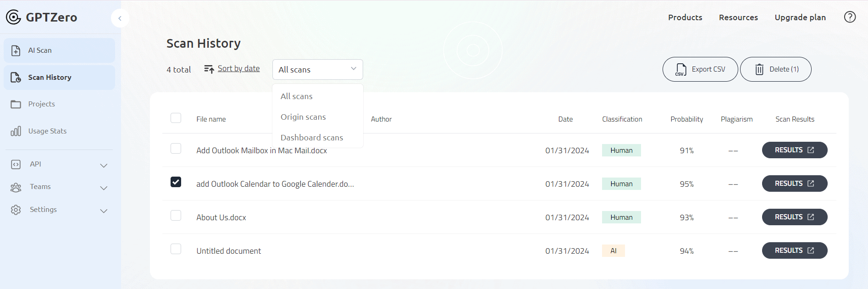Viewport: 868px width, 289px height.
Task: Click the File name column header
Action: [211, 119]
